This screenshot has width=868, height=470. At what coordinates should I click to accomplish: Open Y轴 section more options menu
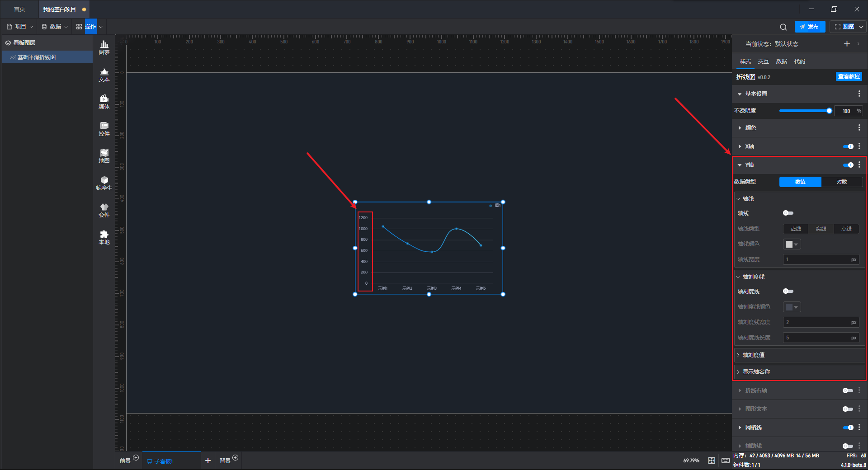(x=859, y=164)
